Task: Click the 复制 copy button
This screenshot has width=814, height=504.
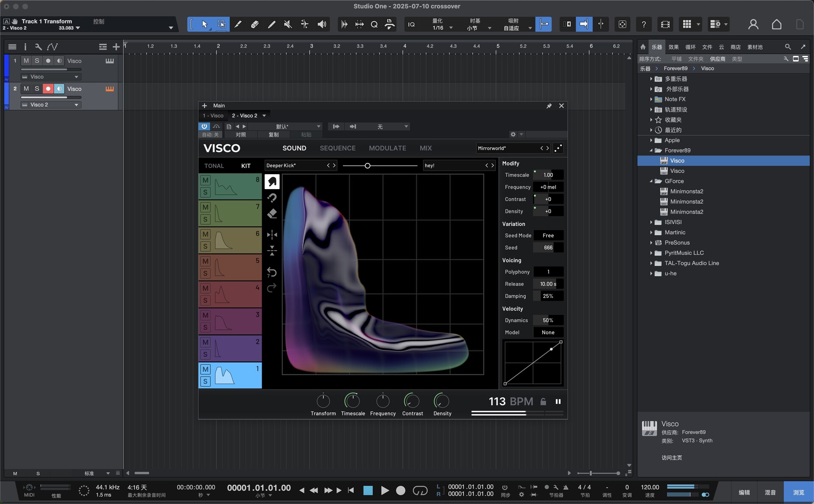Action: (273, 134)
